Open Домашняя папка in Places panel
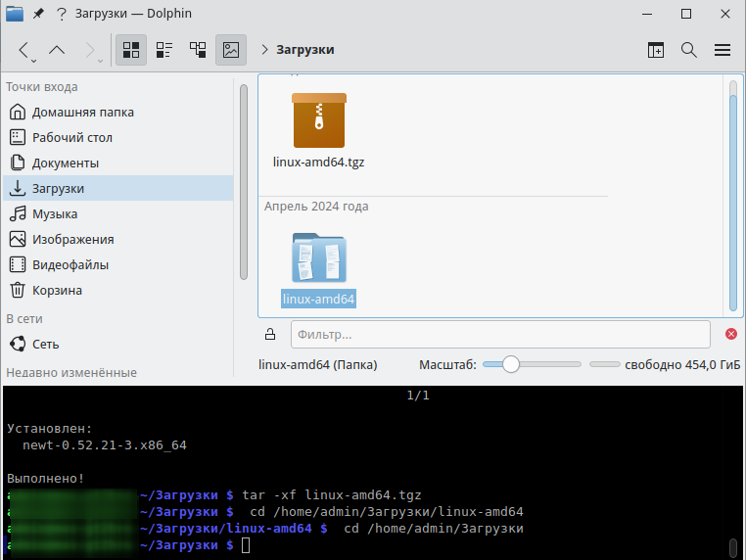Screen dimensions: 746x560 tap(82, 113)
